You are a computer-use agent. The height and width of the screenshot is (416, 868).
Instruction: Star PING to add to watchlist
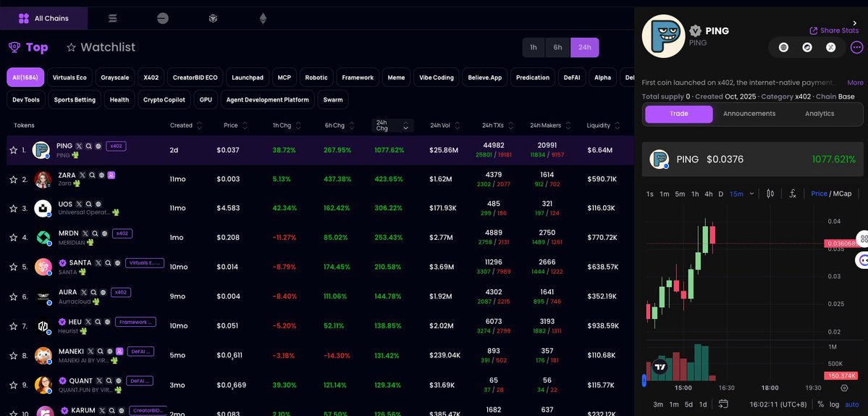tap(13, 150)
